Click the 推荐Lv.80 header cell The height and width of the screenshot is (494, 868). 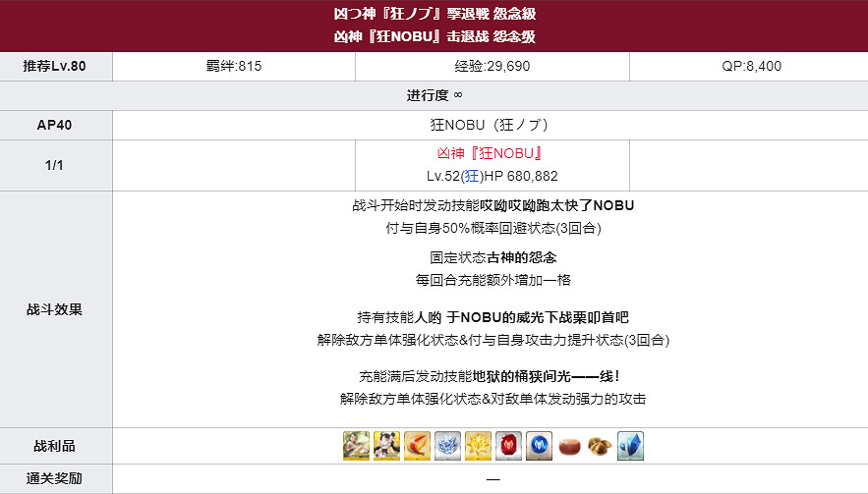coord(56,67)
